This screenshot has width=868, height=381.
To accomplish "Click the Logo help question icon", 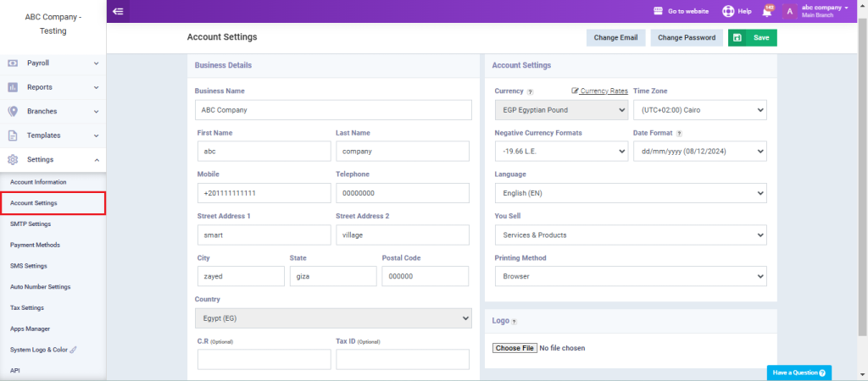I will click(514, 322).
